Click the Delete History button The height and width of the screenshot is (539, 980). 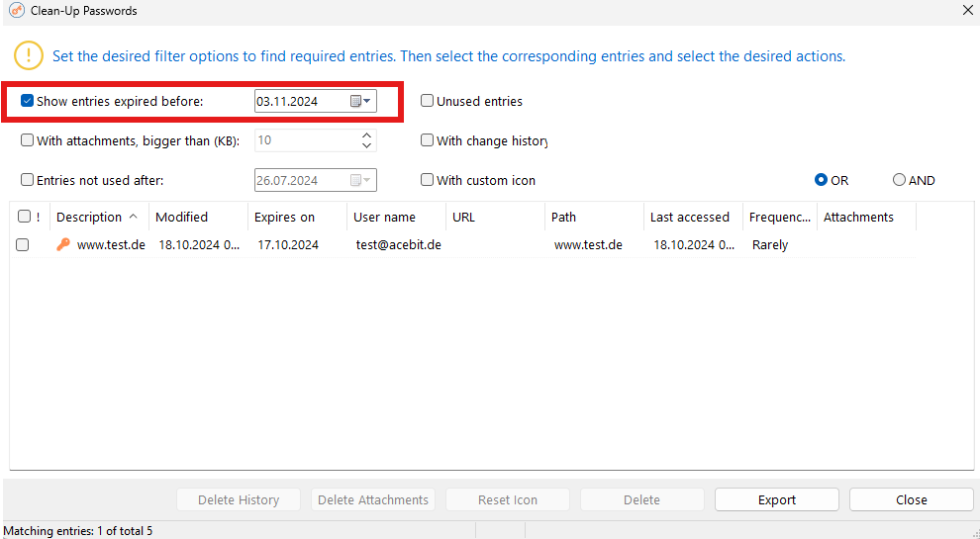click(x=239, y=499)
